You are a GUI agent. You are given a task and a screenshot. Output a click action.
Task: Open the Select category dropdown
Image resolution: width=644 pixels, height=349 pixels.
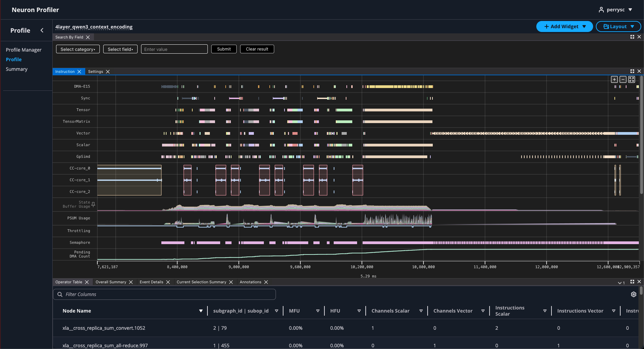pos(77,49)
